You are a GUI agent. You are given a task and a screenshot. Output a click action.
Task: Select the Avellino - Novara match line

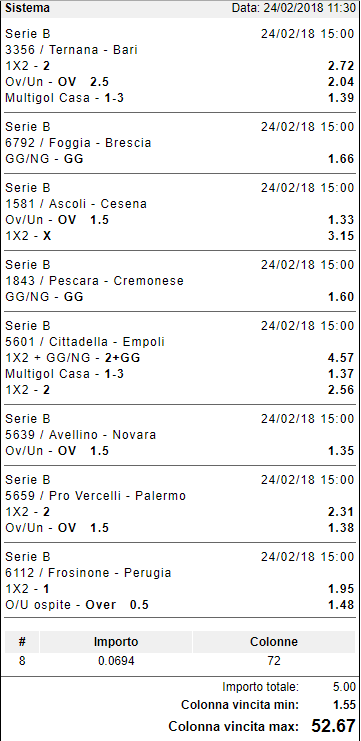[x=80, y=434]
